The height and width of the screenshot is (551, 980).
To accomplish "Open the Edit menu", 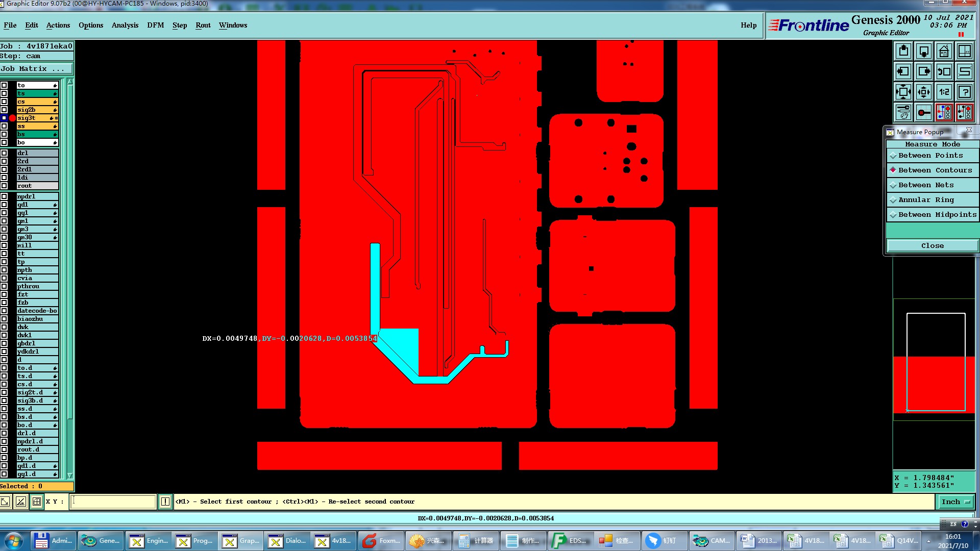I will 32,26.
